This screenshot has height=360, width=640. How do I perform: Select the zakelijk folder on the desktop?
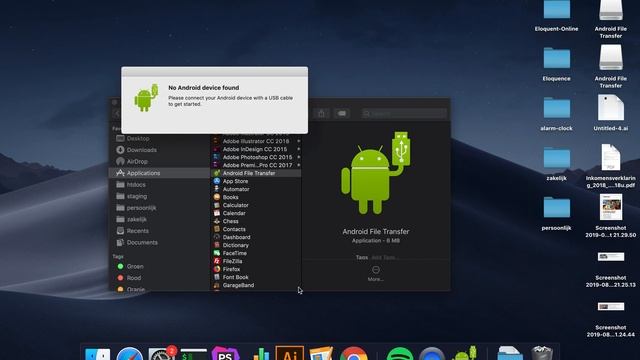tap(556, 164)
